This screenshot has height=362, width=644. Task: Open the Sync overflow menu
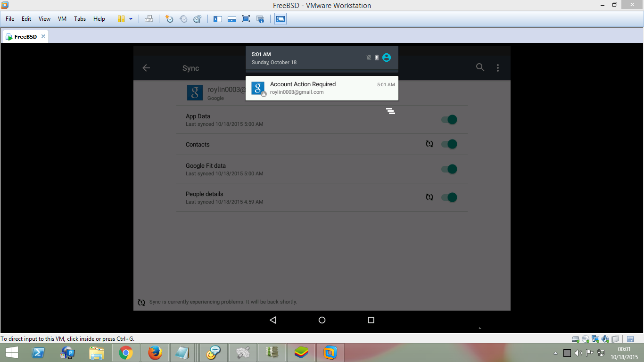[498, 68]
